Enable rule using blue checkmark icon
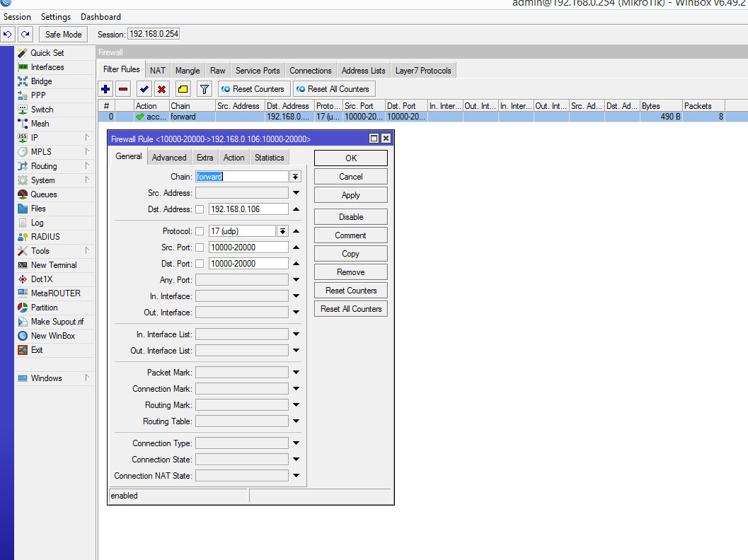 pyautogui.click(x=144, y=89)
